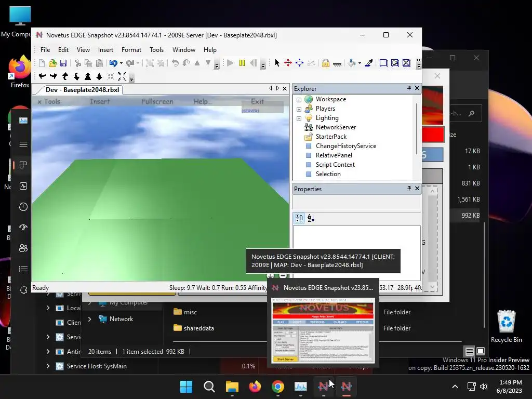The height and width of the screenshot is (399, 532).
Task: Open the Help menu
Action: click(210, 50)
